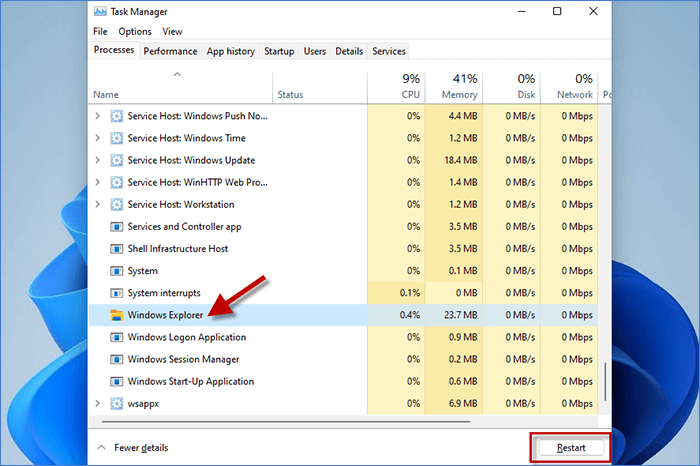Switch to the Details tab
Screen dimensions: 700x466
tap(349, 51)
